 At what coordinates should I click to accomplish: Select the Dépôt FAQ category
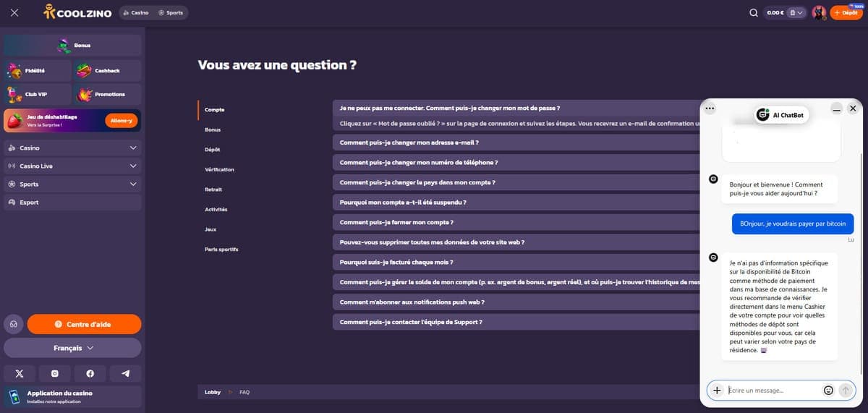(213, 150)
